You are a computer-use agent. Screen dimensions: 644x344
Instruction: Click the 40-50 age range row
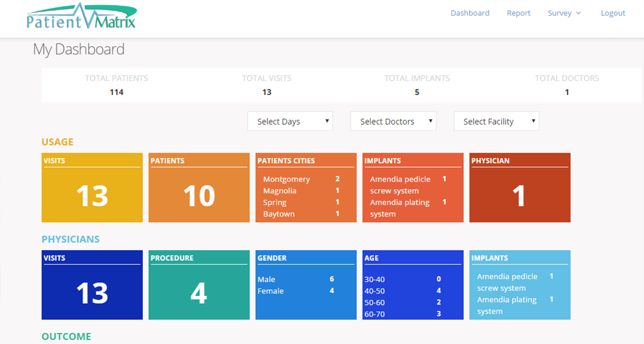click(x=403, y=290)
